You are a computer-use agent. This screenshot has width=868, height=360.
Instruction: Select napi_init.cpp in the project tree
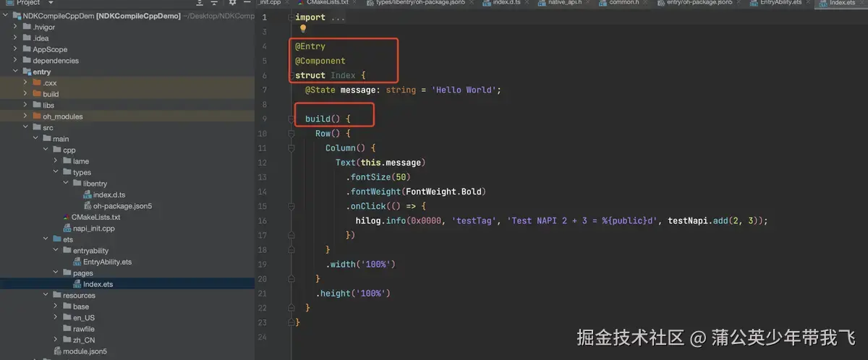coord(94,228)
